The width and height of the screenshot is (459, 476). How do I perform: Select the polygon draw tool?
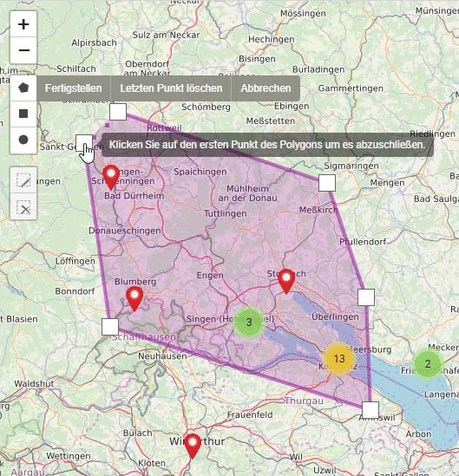pos(23,88)
